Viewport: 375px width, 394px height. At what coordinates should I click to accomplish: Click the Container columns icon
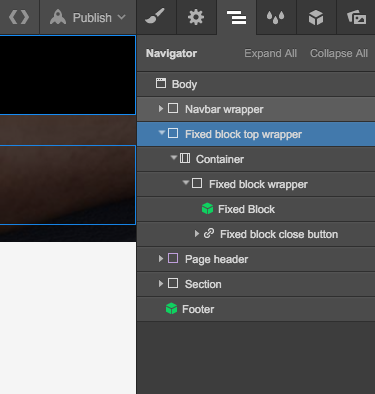(x=185, y=158)
